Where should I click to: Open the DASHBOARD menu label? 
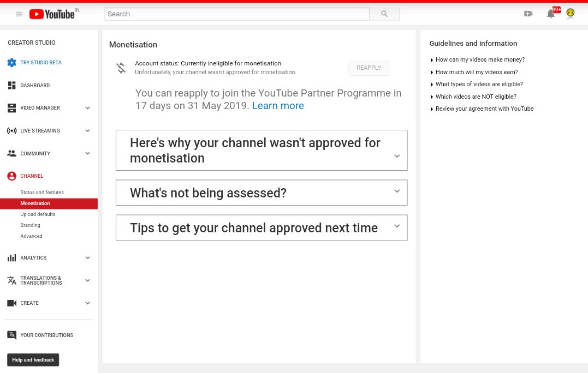click(35, 86)
